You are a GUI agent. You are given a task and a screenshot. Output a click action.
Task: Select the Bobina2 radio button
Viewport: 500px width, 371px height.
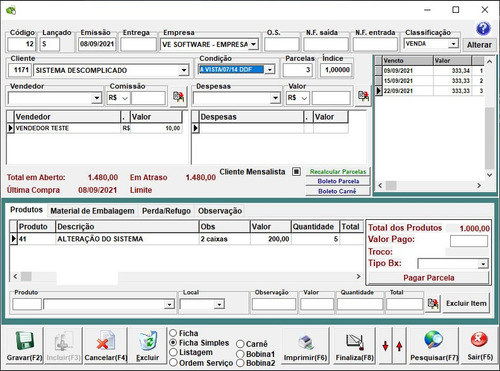click(240, 363)
